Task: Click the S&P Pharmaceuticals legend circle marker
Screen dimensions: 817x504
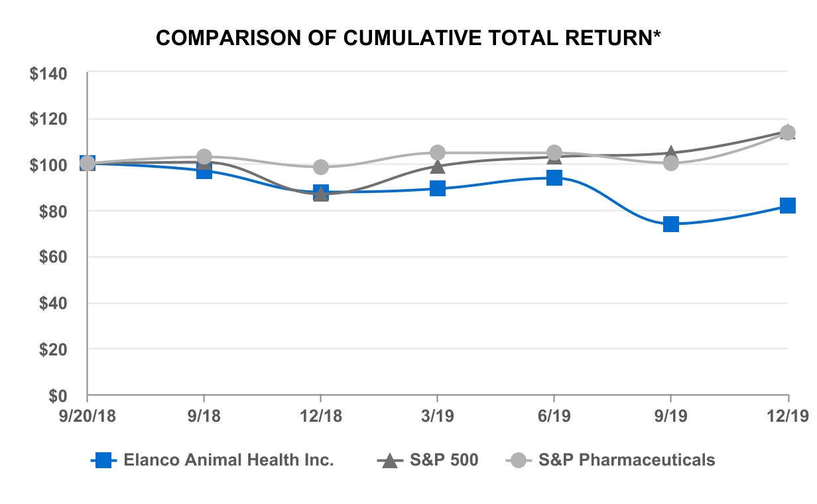Action: [x=518, y=460]
